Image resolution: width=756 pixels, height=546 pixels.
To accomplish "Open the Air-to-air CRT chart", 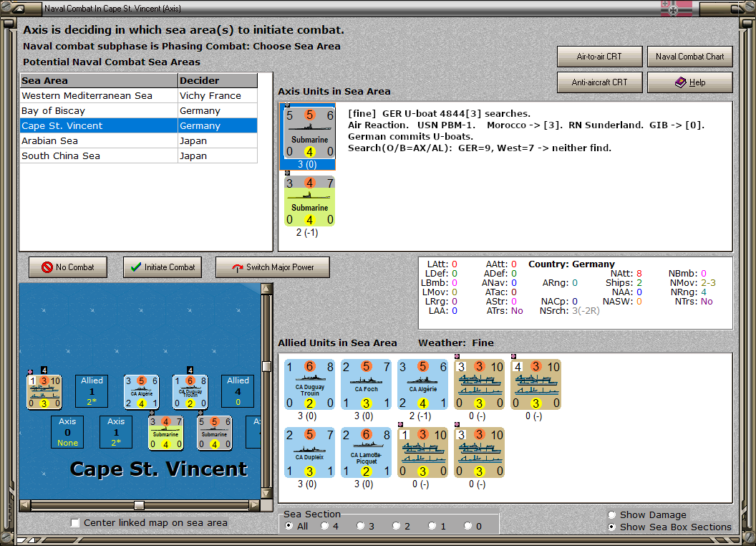I will coord(599,57).
